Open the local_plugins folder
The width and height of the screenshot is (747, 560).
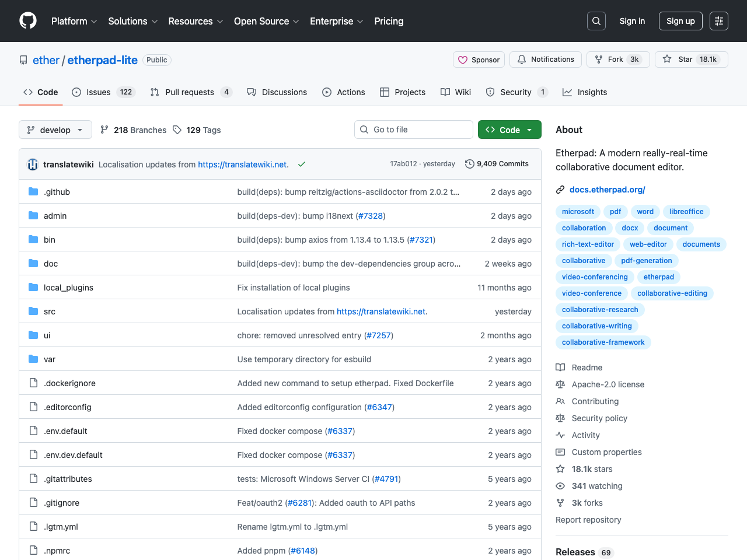click(68, 288)
